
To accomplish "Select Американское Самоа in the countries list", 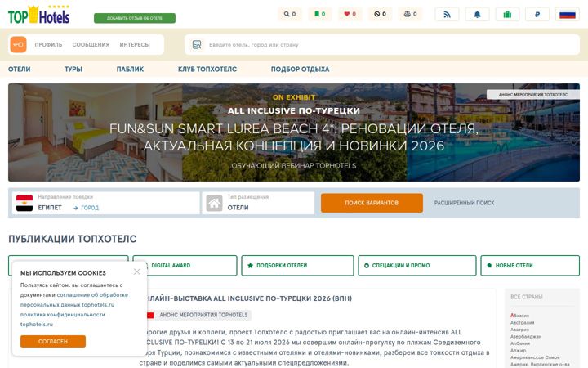I will (x=535, y=357).
